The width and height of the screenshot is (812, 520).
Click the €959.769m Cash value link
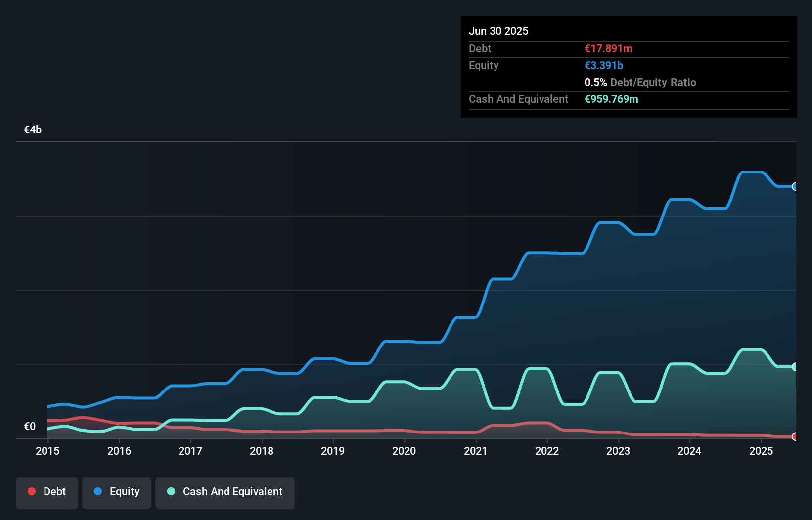pyautogui.click(x=612, y=99)
